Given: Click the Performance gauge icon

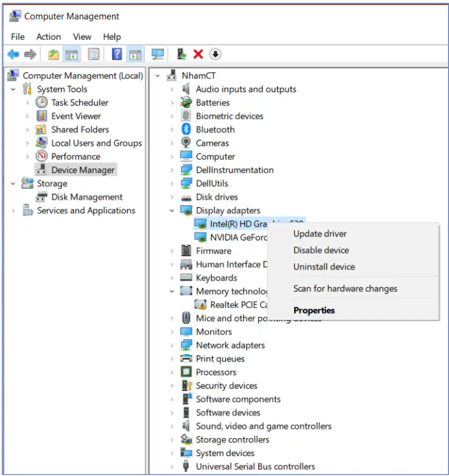Looking at the screenshot, I should click(42, 157).
